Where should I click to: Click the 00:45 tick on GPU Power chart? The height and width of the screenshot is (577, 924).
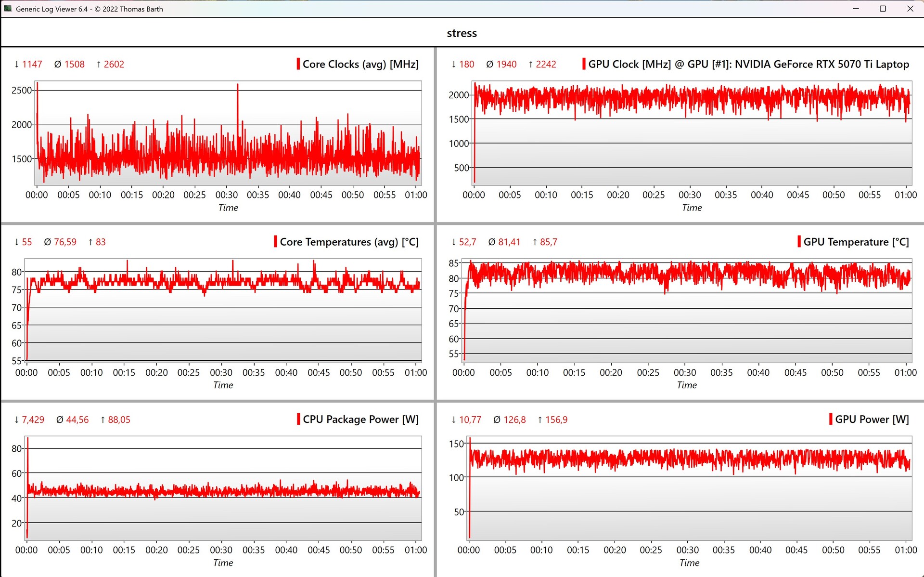[796, 550]
